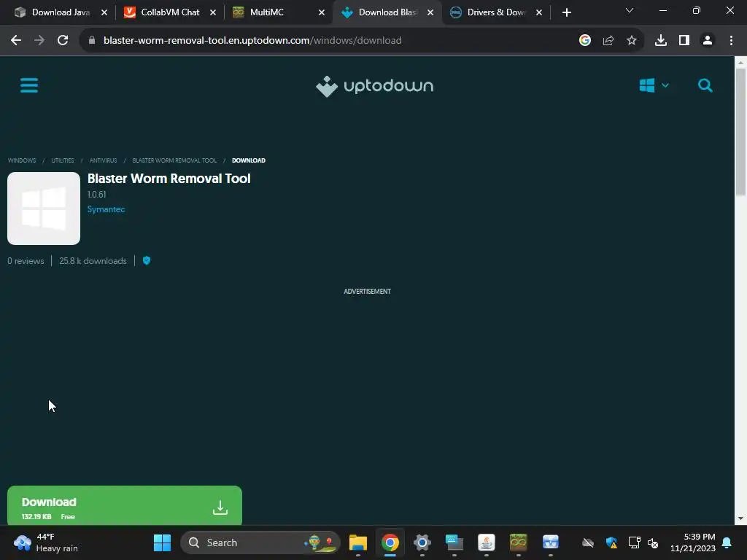
Task: Click the page vertical scrollbar thumb
Action: pyautogui.click(x=740, y=132)
